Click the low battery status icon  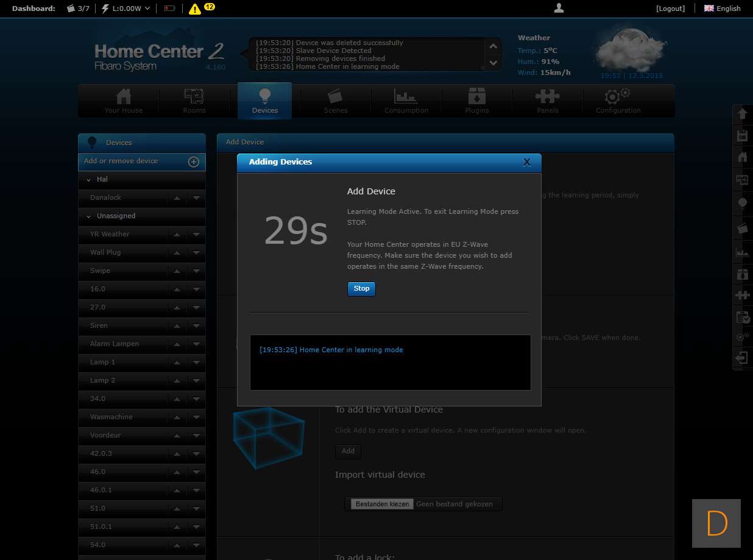[169, 9]
